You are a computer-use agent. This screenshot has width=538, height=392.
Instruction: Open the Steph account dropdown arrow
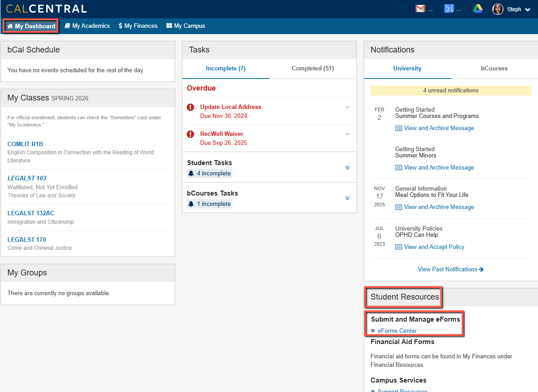527,9
